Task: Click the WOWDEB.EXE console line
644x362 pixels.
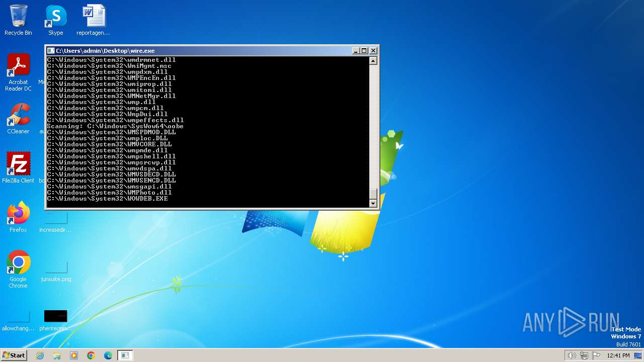Action: (x=108, y=199)
